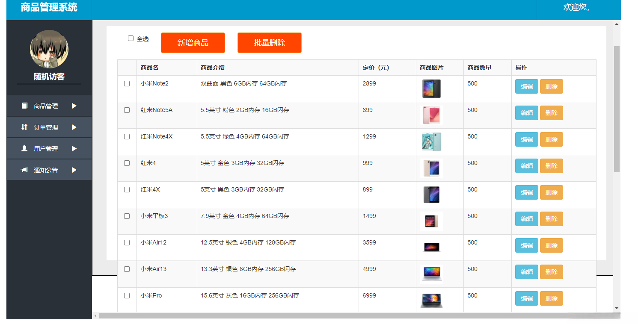Delete the 红米Note4X product
644x327 pixels.
[552, 139]
